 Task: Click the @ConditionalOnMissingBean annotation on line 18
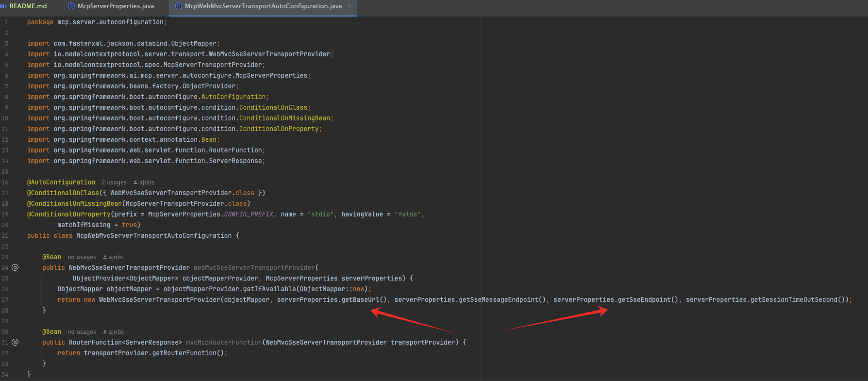click(74, 204)
